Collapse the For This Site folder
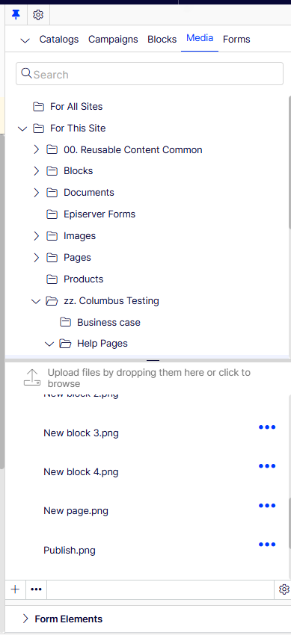291x644 pixels. coord(22,129)
